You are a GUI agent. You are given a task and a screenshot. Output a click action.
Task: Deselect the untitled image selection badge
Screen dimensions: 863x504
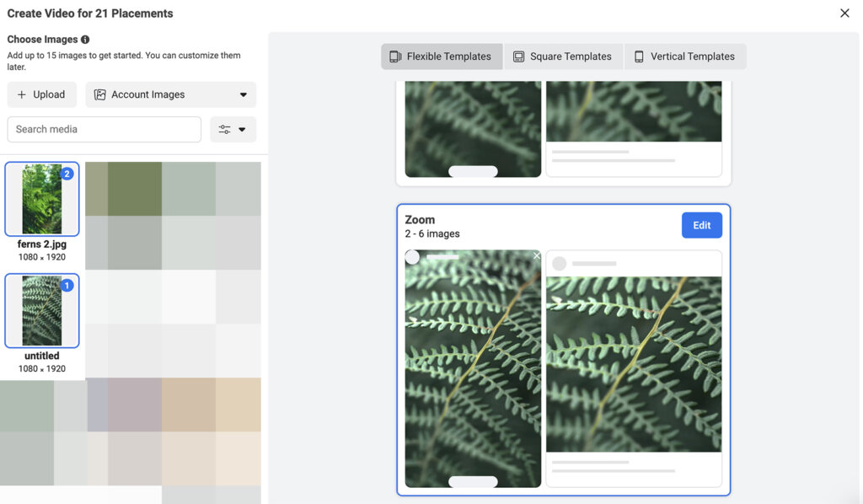tap(67, 286)
